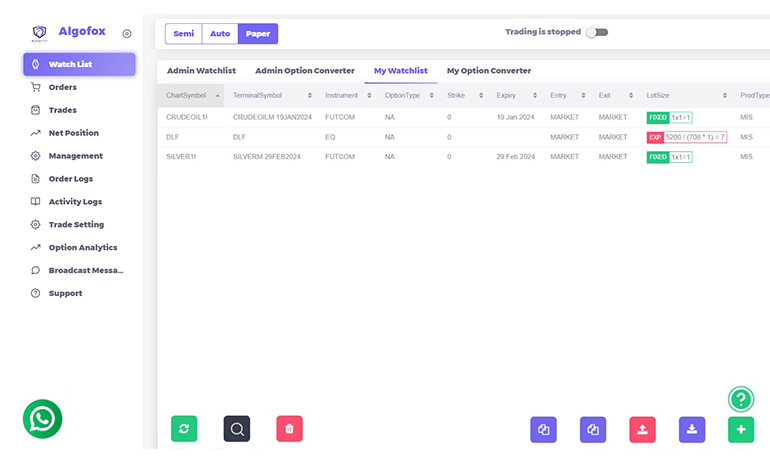Click the sidebar collapse icon near logo

click(127, 34)
